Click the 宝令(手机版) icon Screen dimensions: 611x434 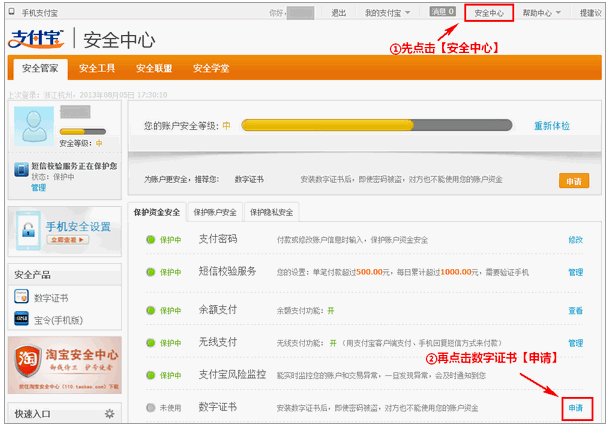click(21, 319)
